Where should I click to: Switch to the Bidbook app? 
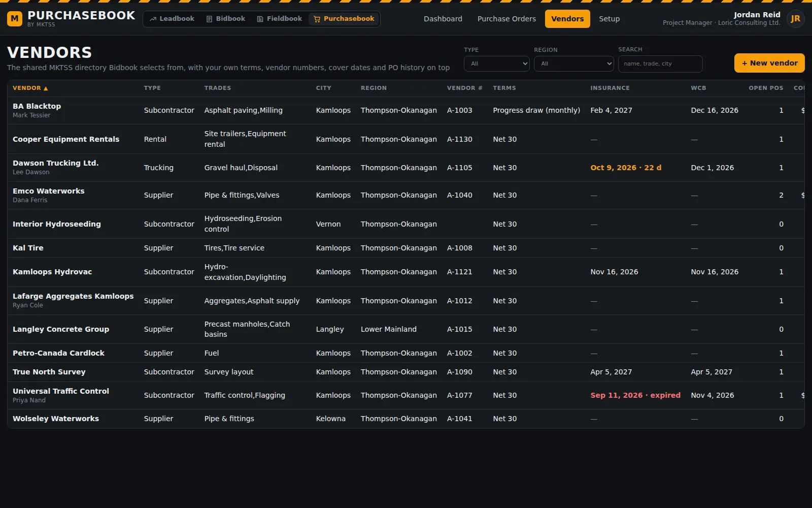[226, 19]
